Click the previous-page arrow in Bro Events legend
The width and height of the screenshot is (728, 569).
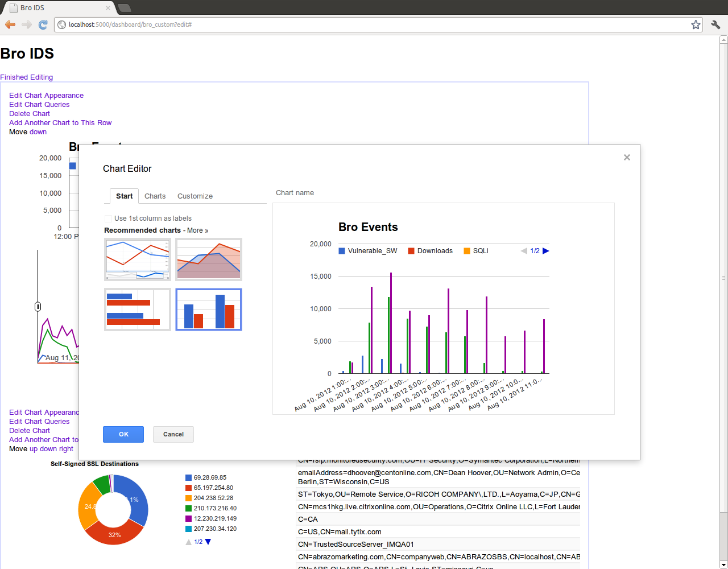point(523,250)
